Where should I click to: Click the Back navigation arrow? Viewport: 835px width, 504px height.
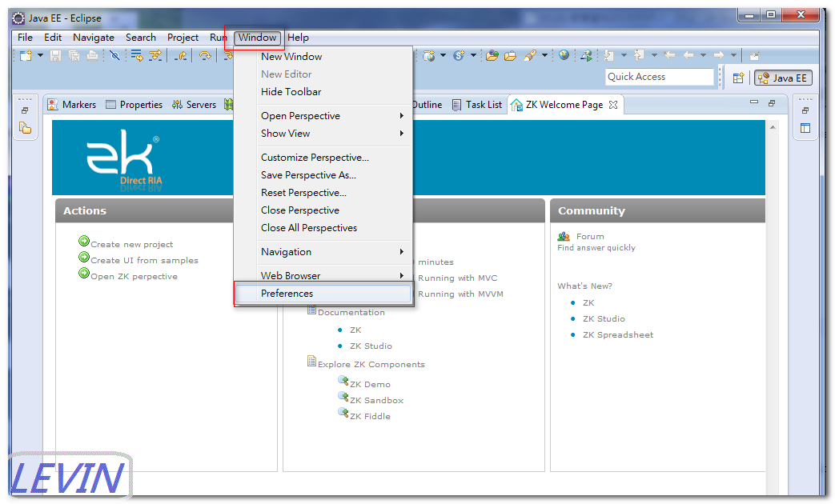[688, 55]
